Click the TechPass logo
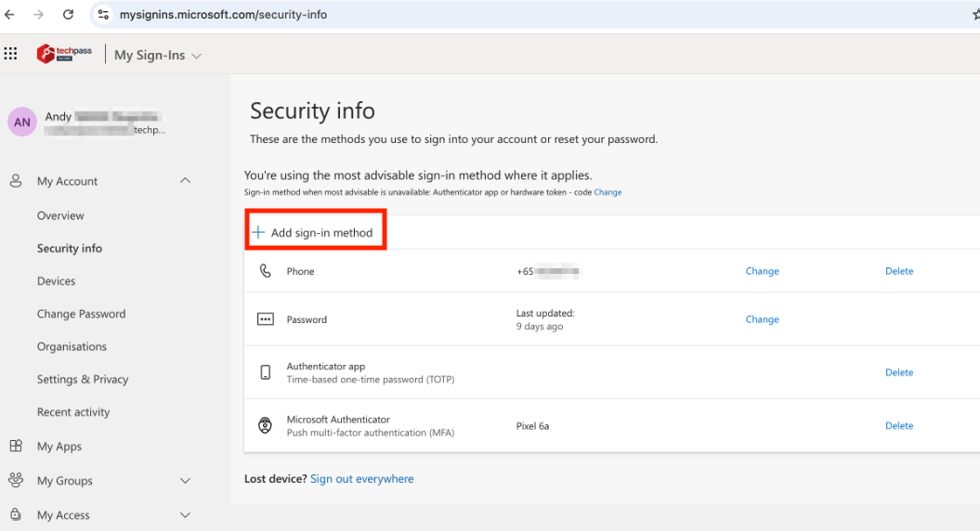980x531 pixels. coord(64,54)
